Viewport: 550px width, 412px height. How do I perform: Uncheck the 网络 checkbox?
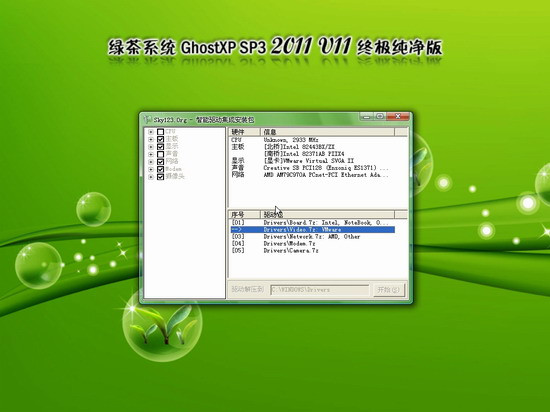160,162
